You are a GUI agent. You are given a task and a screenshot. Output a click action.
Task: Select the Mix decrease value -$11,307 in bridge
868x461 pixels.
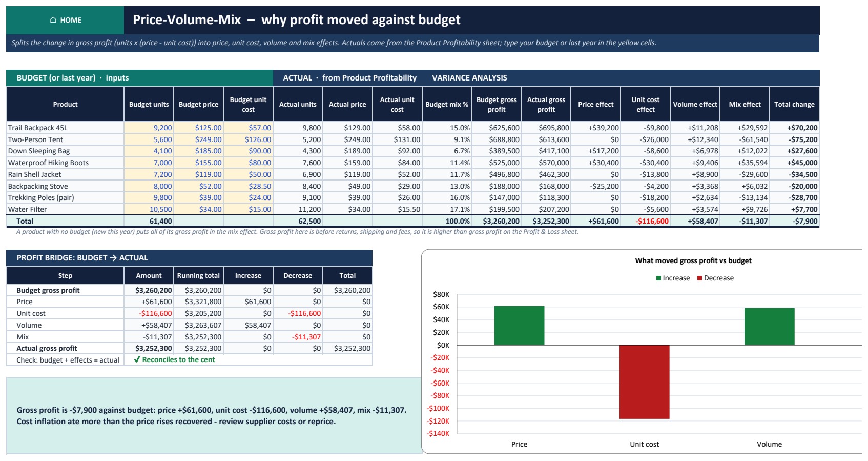pyautogui.click(x=298, y=337)
